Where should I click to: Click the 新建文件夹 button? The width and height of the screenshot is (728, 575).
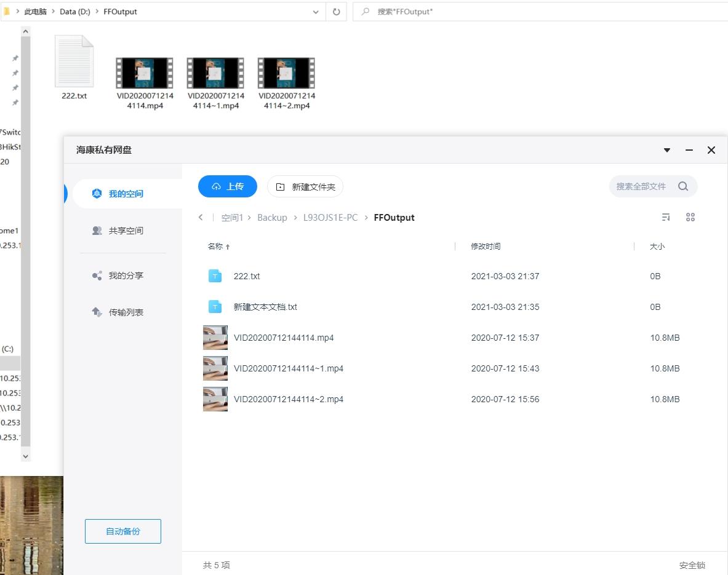tap(305, 186)
